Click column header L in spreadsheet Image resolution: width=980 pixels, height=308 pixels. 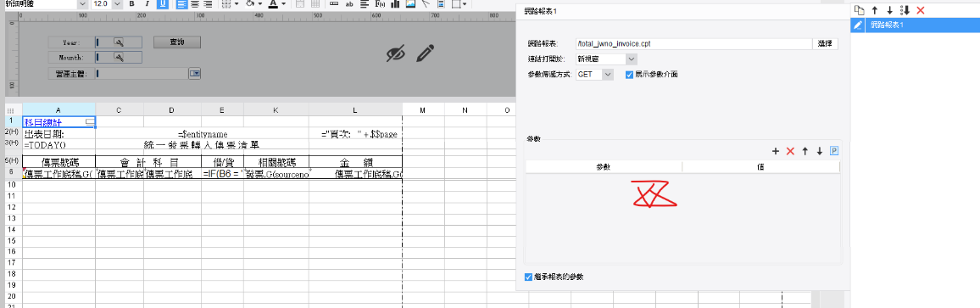(355, 110)
